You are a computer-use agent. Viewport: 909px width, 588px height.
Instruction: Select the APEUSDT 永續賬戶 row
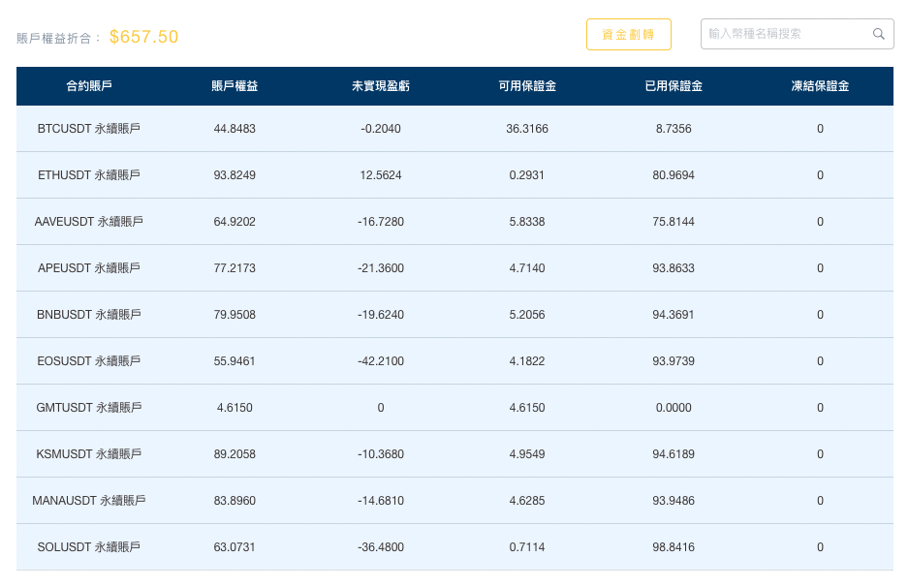(89, 268)
